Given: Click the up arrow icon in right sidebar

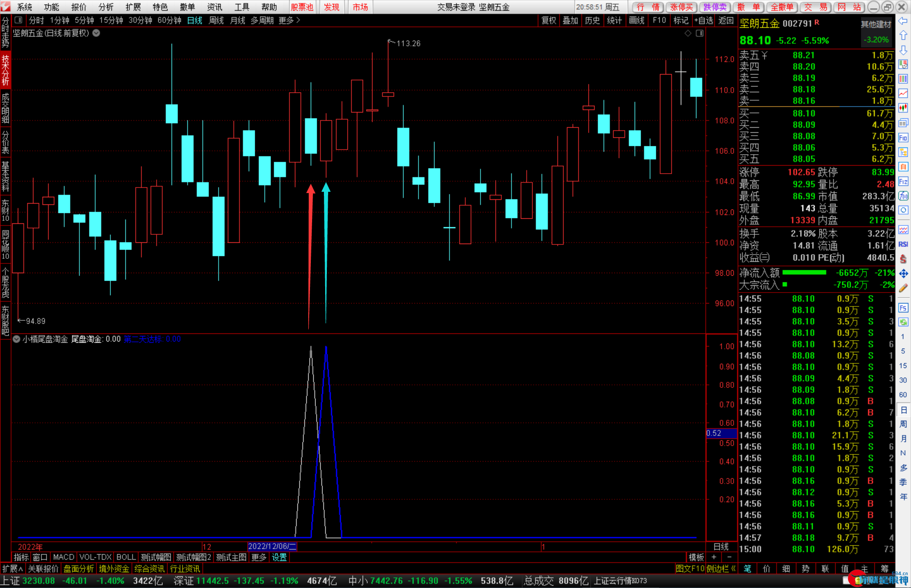Looking at the screenshot, I should coord(903,36).
